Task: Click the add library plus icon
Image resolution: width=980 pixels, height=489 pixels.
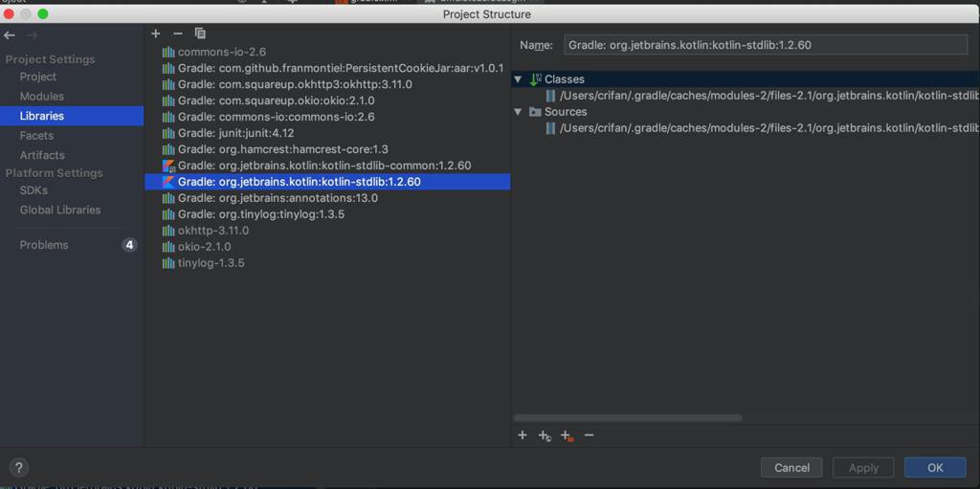Action: coord(156,33)
